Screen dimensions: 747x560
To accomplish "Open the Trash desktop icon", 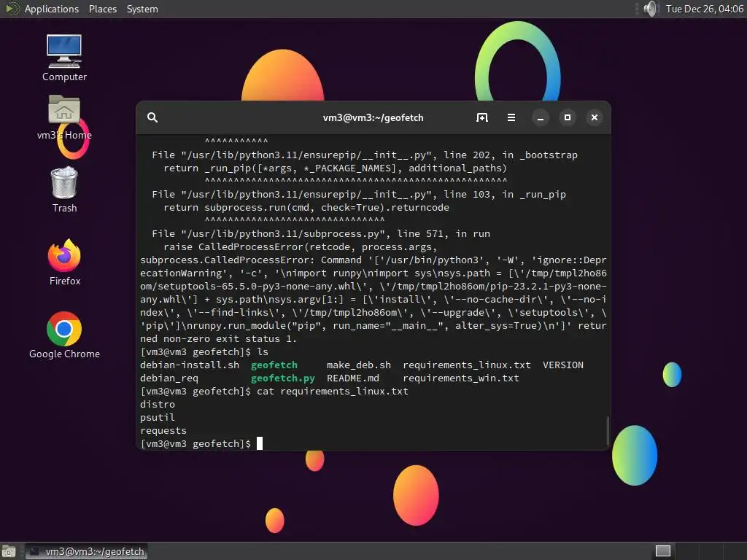I will [x=64, y=189].
